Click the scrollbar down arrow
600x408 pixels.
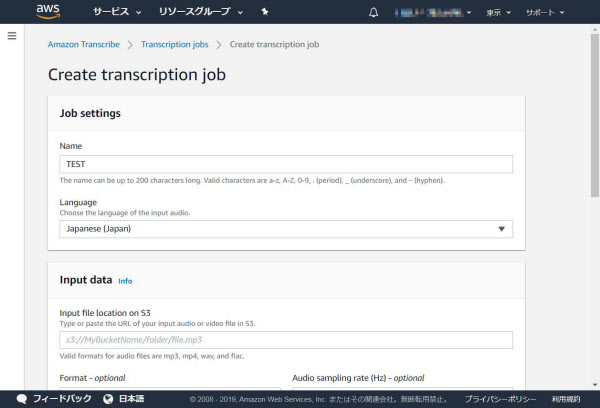595,385
